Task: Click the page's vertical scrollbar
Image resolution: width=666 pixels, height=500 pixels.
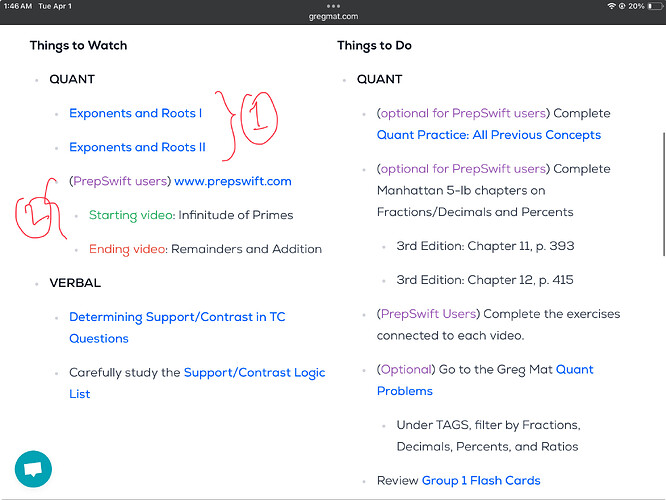Action: point(664,194)
